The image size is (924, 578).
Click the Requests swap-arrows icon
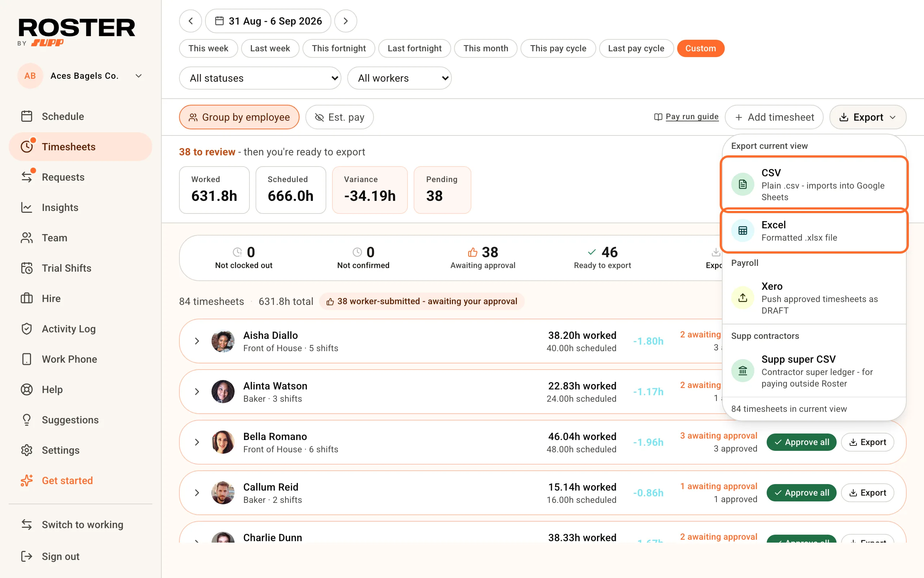point(27,177)
